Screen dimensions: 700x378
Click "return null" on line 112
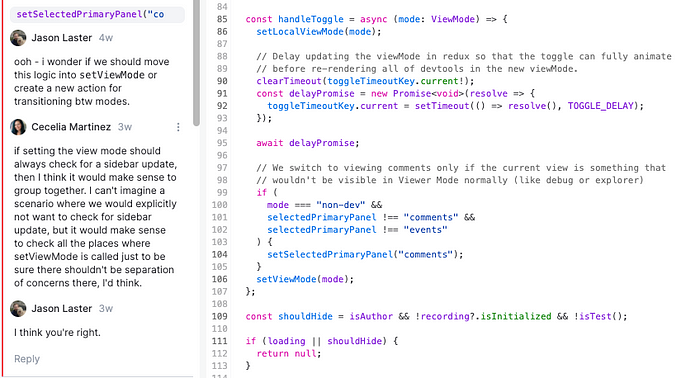288,353
